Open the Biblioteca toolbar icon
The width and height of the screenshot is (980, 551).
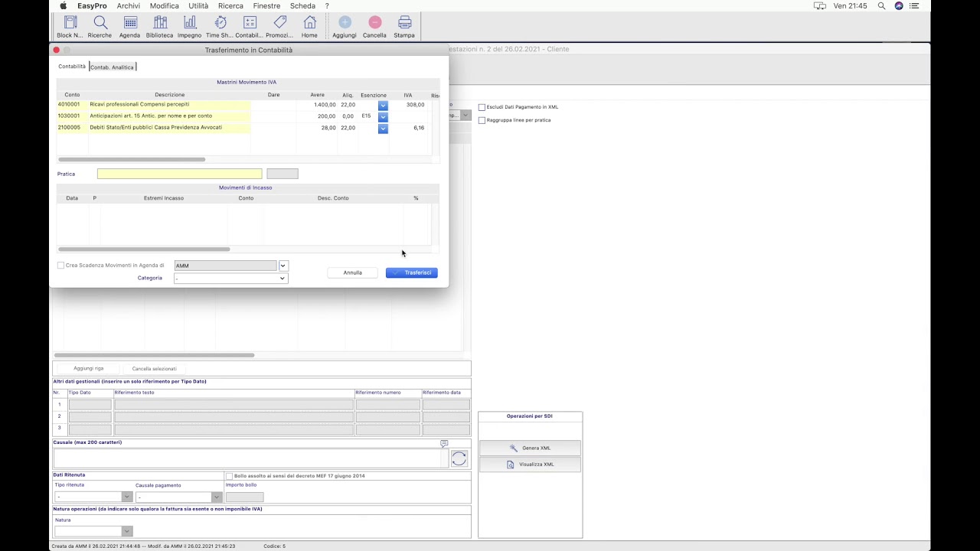(159, 27)
